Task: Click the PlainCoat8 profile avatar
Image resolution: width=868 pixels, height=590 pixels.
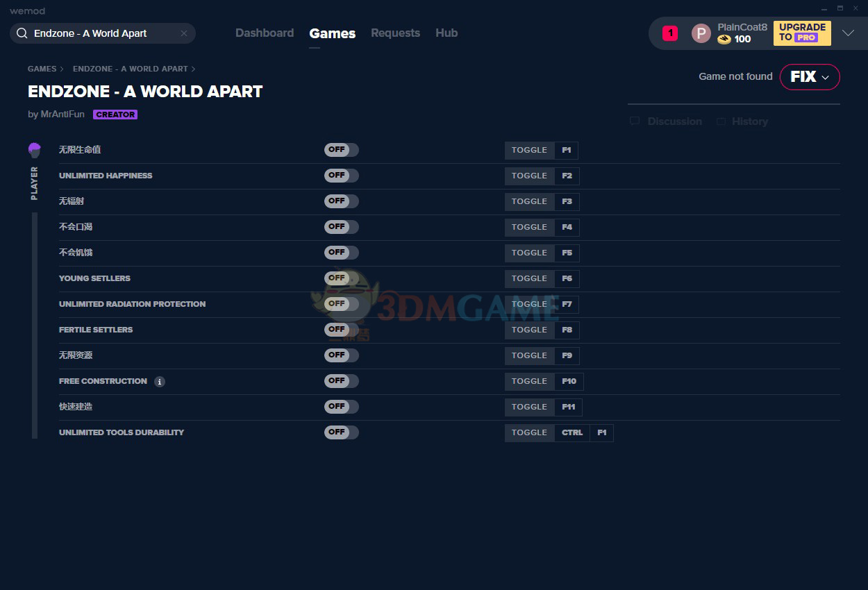Action: 701,33
